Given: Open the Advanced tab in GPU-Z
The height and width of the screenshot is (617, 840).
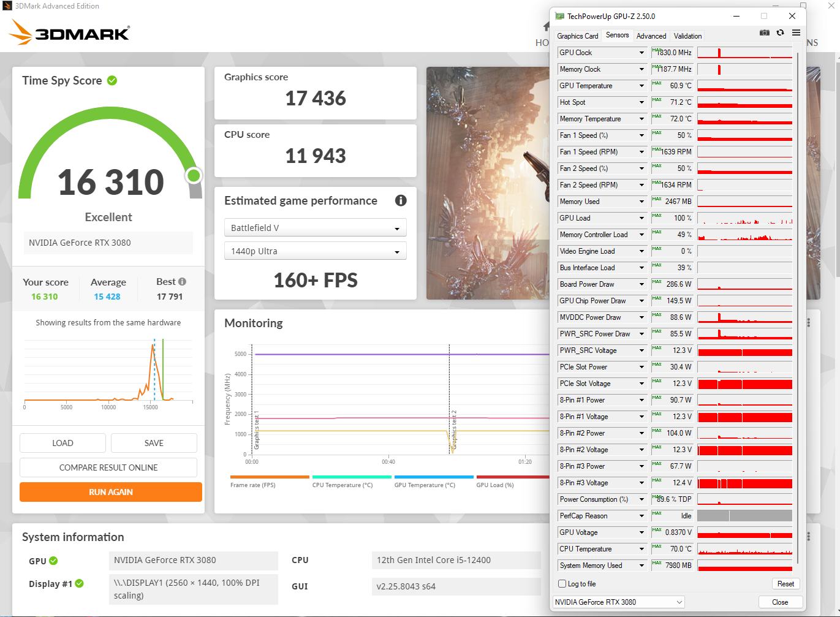Looking at the screenshot, I should tap(651, 36).
